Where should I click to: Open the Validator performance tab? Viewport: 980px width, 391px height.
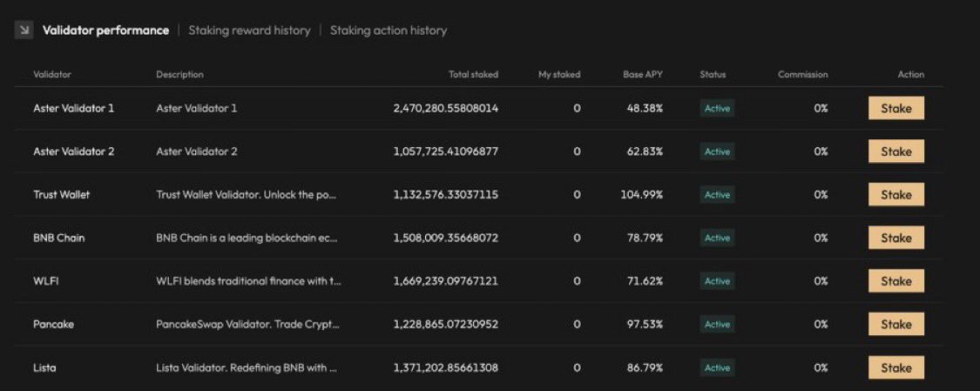click(x=105, y=30)
